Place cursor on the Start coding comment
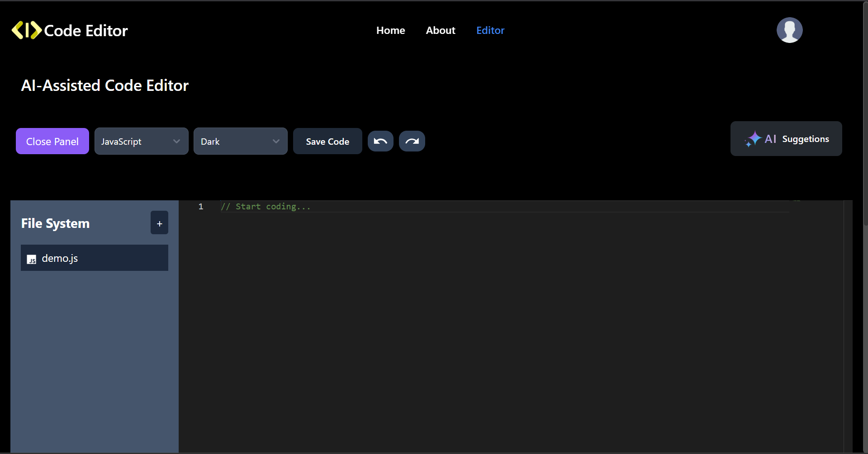The image size is (868, 454). tap(266, 207)
